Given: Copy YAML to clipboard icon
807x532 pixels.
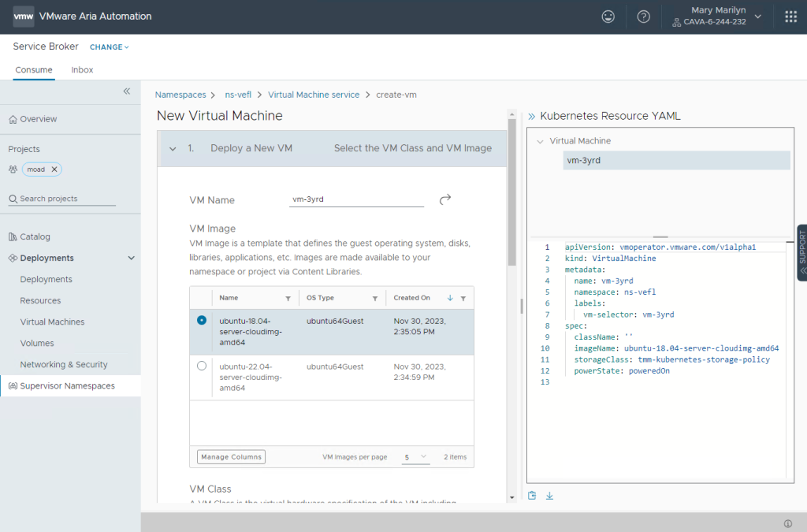Looking at the screenshot, I should 533,496.
